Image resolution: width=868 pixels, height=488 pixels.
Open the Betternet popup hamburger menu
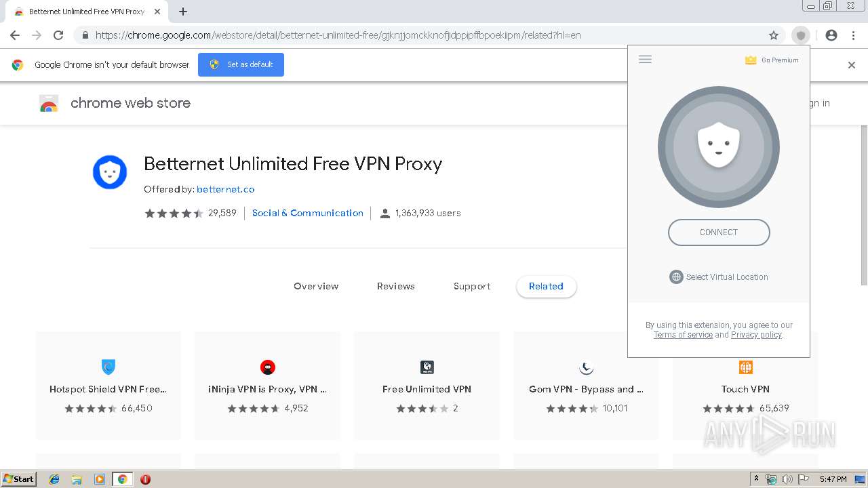click(645, 60)
